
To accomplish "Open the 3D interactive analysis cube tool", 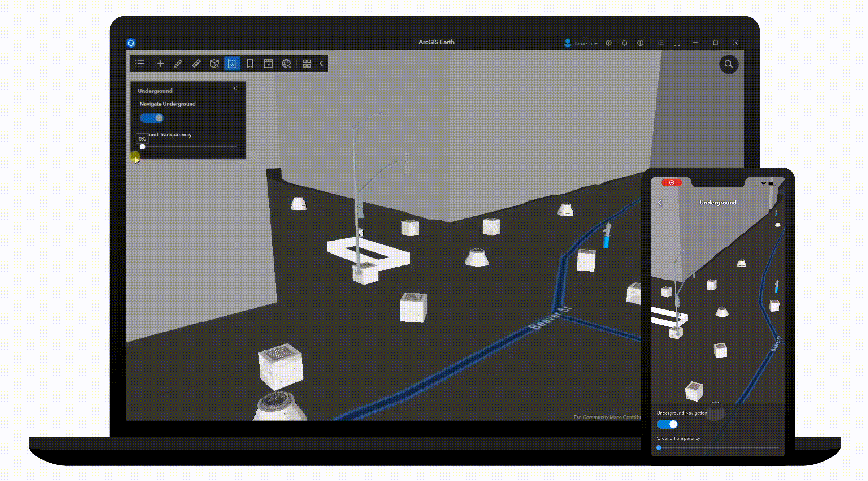I will click(214, 64).
